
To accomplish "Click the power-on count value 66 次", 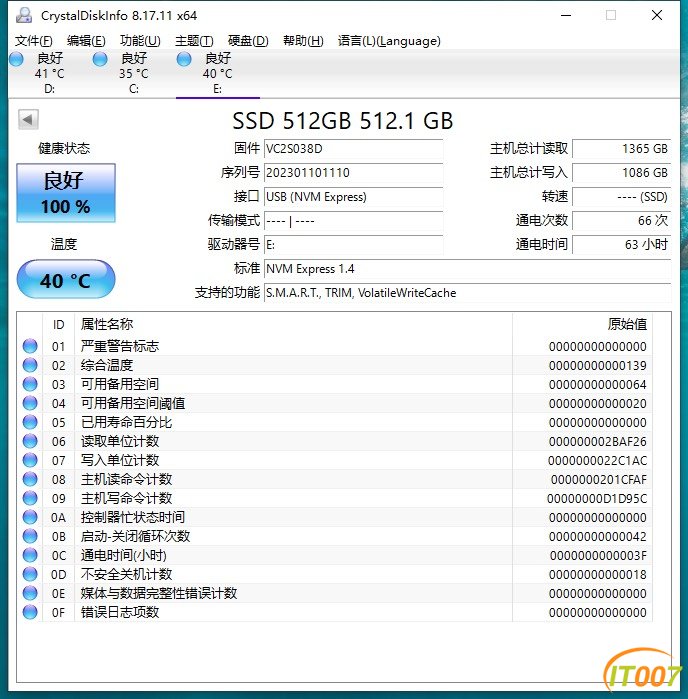I will [622, 221].
